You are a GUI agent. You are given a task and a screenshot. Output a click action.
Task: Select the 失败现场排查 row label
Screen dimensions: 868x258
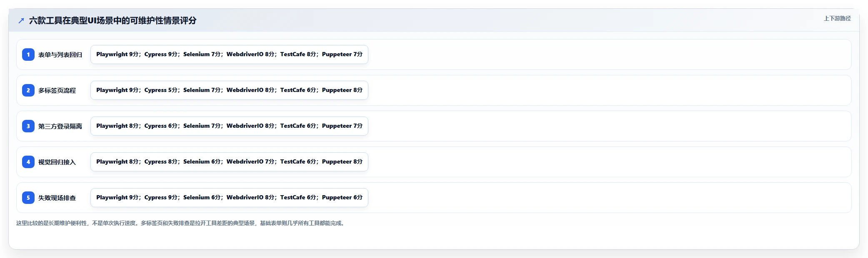point(57,198)
